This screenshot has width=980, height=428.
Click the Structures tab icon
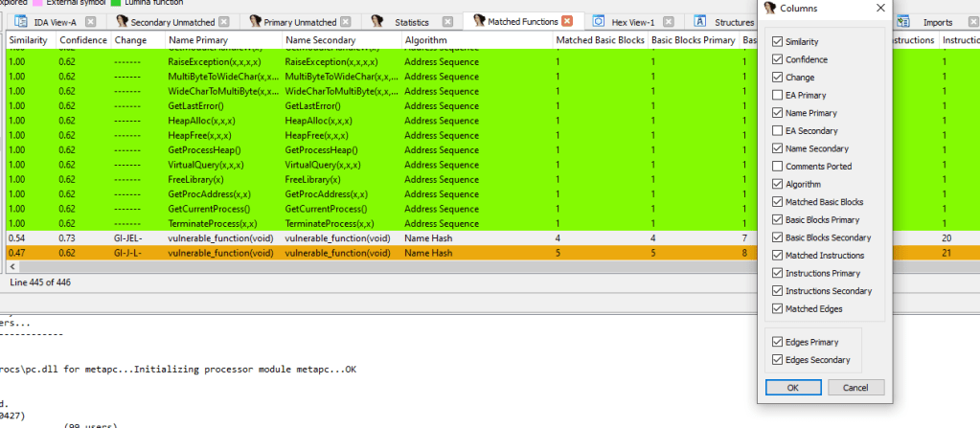pyautogui.click(x=700, y=21)
